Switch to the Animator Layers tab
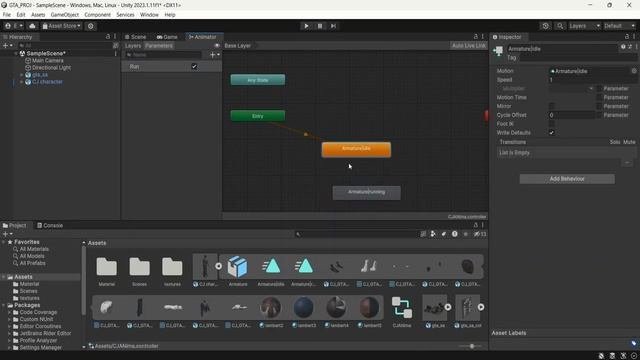The height and width of the screenshot is (360, 640). click(x=133, y=46)
